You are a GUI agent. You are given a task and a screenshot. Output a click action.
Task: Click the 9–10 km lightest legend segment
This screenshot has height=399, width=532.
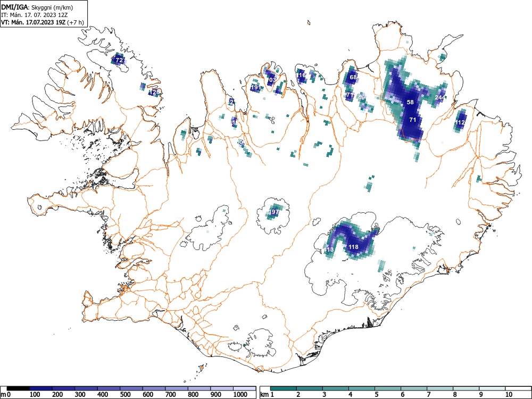tap(492, 388)
